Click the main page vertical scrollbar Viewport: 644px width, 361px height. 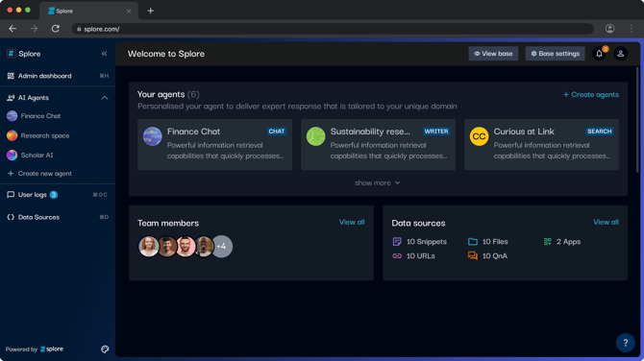coord(637,119)
